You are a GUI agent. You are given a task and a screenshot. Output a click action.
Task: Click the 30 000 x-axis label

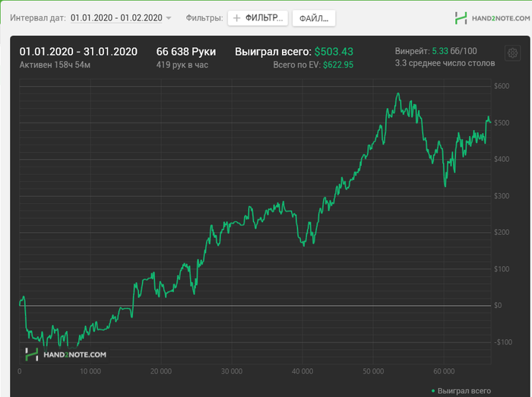232,372
